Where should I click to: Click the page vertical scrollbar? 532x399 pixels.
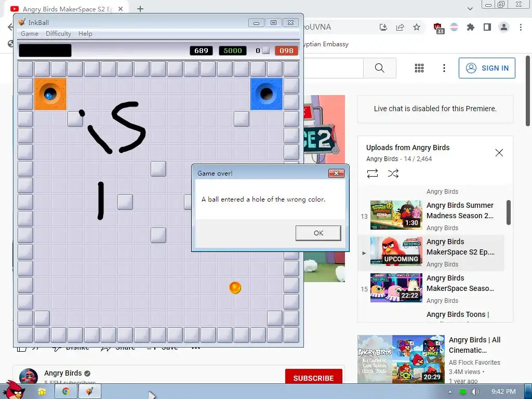coord(528,91)
